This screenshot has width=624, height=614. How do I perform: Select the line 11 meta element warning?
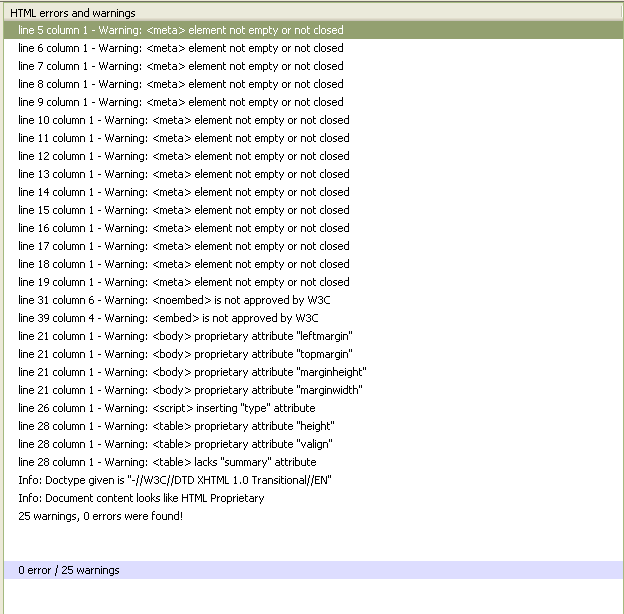tap(313, 138)
